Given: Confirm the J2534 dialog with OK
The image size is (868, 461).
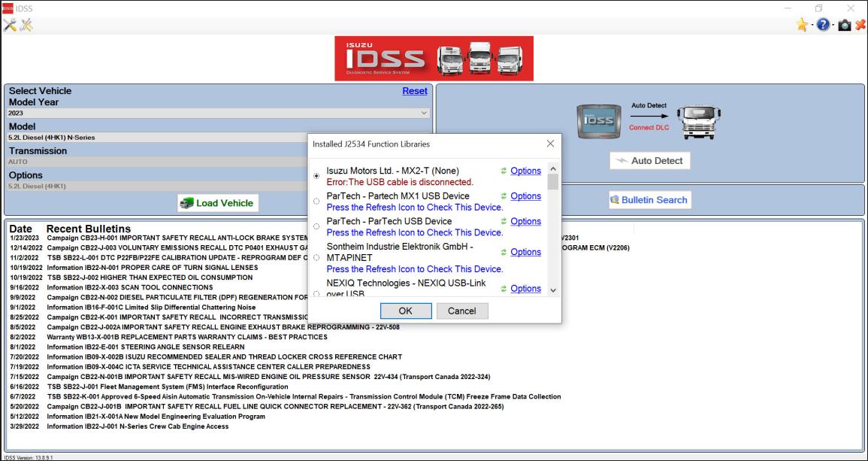Looking at the screenshot, I should click(x=406, y=311).
